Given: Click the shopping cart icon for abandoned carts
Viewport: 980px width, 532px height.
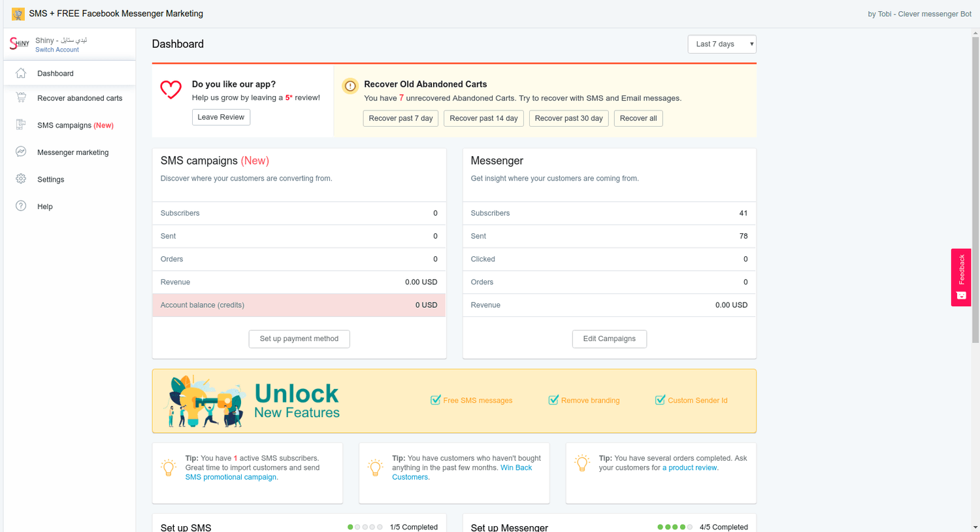Looking at the screenshot, I should [21, 98].
